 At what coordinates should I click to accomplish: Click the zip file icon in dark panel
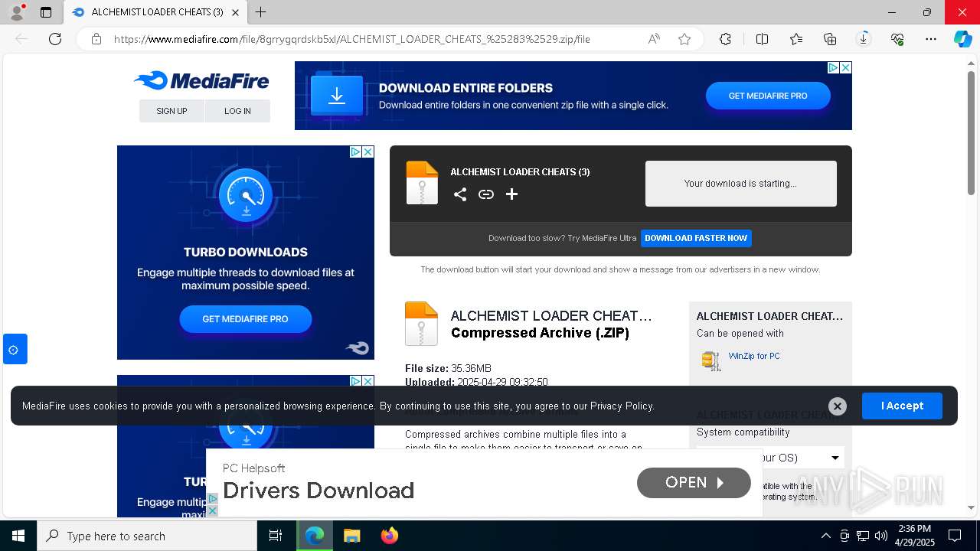[x=422, y=183]
